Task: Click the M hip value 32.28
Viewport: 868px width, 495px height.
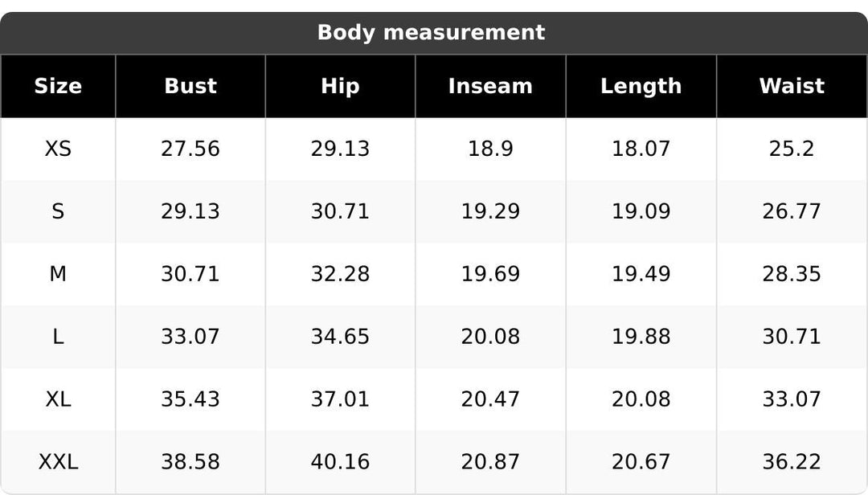Action: pos(340,274)
